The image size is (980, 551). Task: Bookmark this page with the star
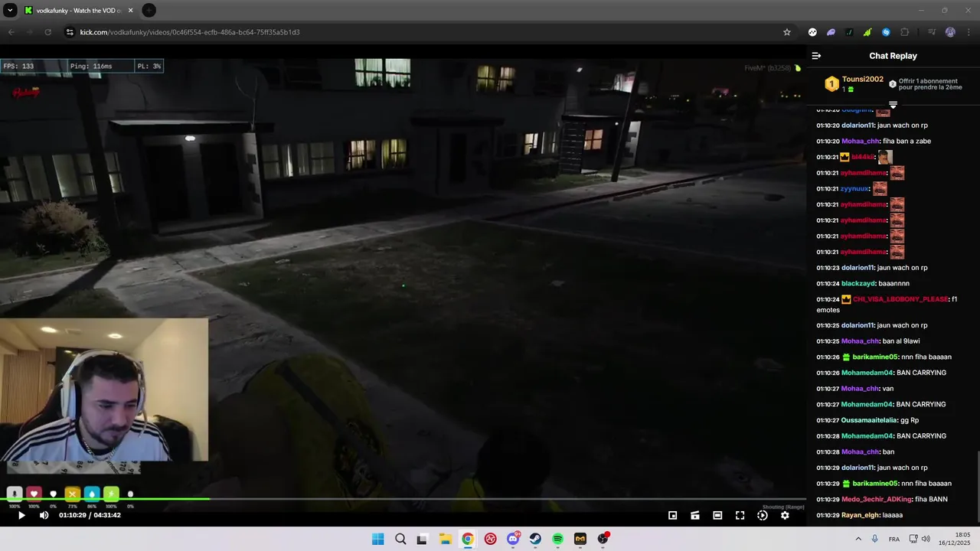point(786,32)
